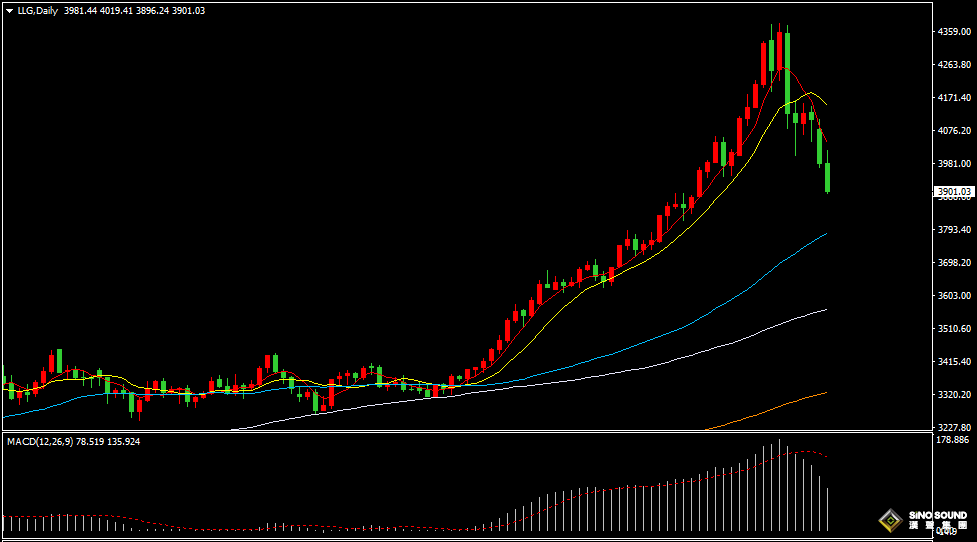This screenshot has height=542, width=977.
Task: Click the triangle arrow beside LLG,Daily
Action: tap(9, 10)
